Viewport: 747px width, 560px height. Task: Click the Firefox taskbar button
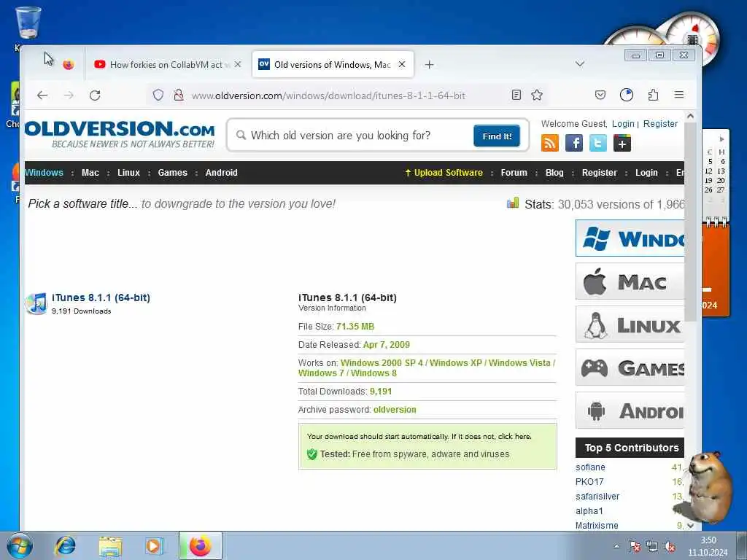[x=201, y=545]
